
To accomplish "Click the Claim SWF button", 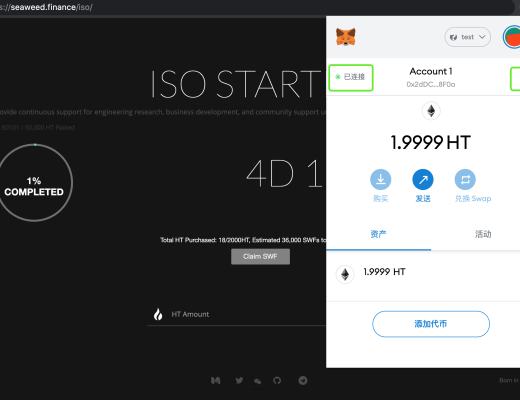I will coord(260,257).
